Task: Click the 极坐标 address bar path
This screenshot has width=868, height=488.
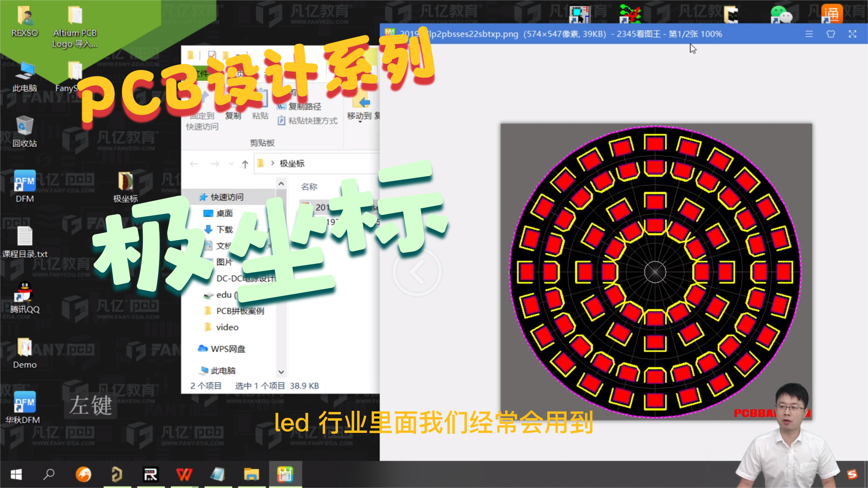Action: pyautogui.click(x=292, y=164)
